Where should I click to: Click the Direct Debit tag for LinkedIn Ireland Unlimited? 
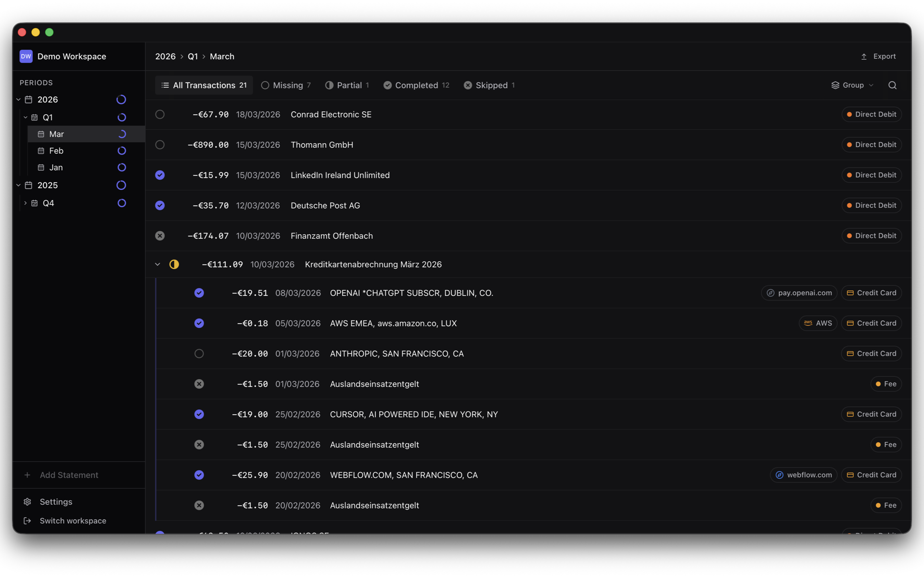872,175
